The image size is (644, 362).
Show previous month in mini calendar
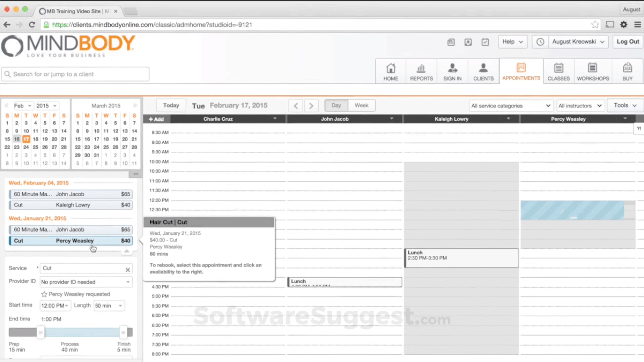coord(6,106)
